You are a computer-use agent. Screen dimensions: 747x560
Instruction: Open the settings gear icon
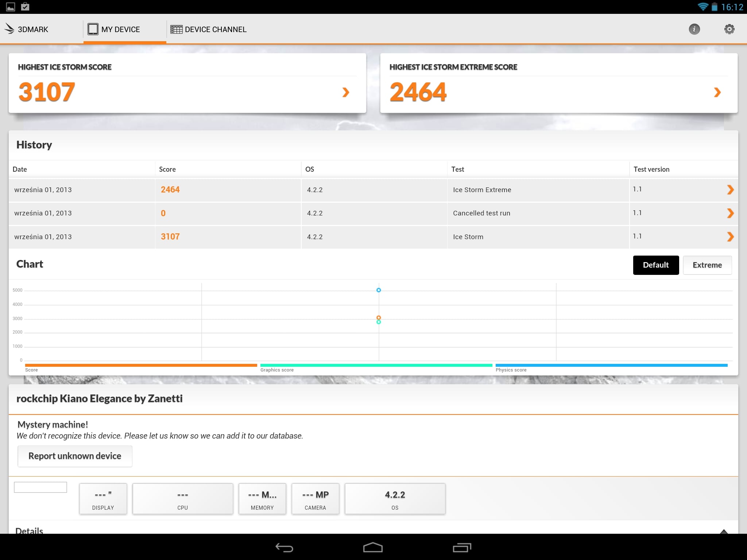pyautogui.click(x=729, y=29)
